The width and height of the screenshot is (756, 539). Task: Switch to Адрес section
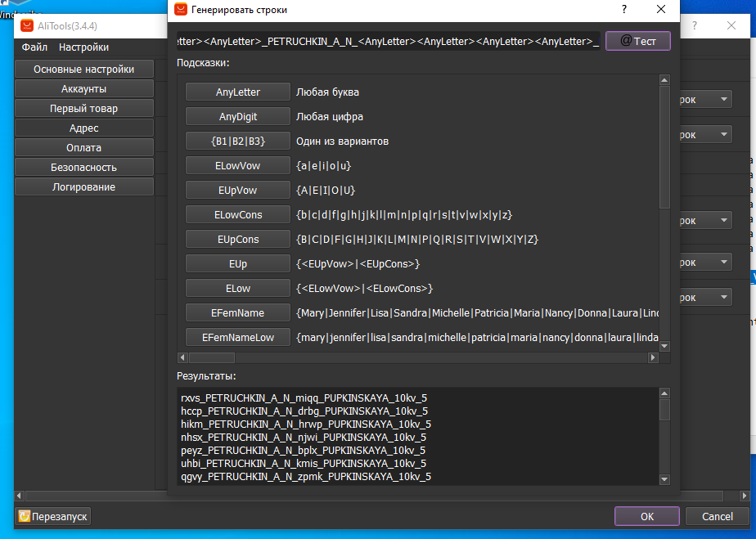tap(84, 128)
